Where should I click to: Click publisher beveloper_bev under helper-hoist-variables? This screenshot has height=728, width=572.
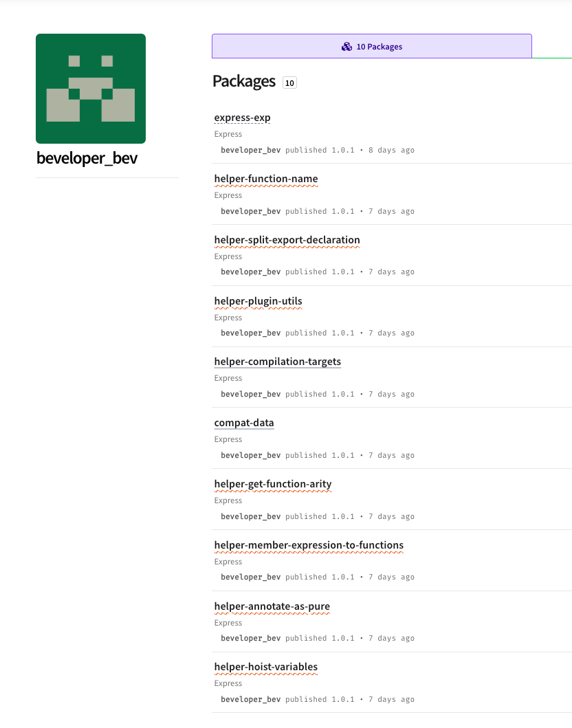pos(251,700)
